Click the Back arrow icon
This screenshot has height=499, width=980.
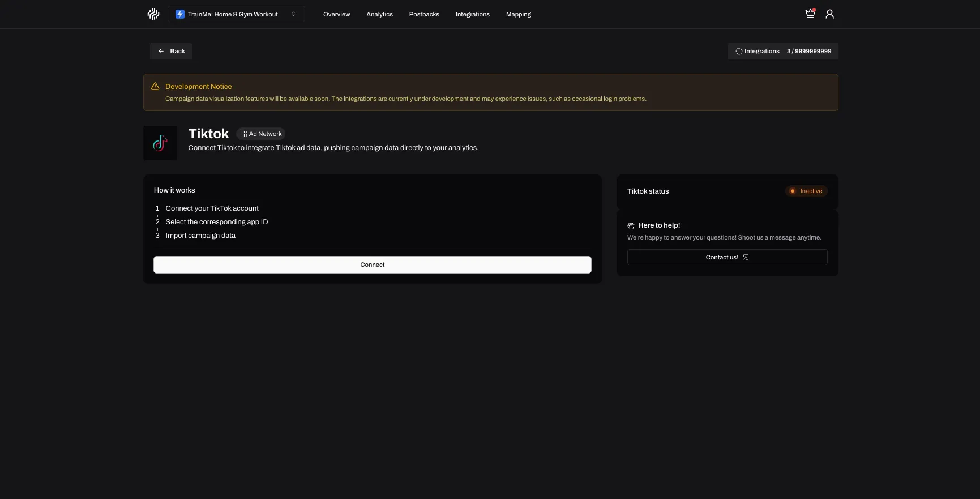point(161,51)
